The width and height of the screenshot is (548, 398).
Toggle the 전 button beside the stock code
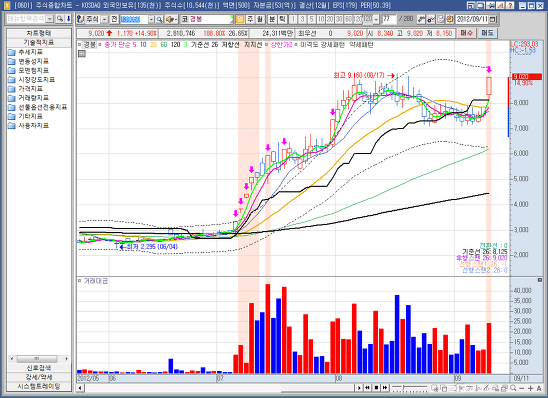click(114, 19)
